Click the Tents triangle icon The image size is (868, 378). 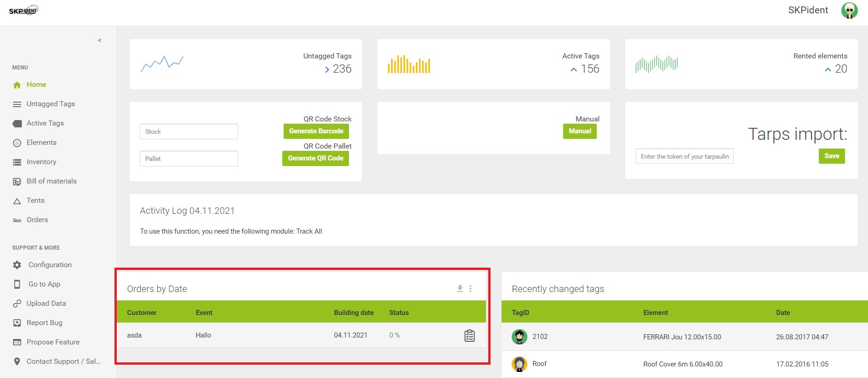17,201
